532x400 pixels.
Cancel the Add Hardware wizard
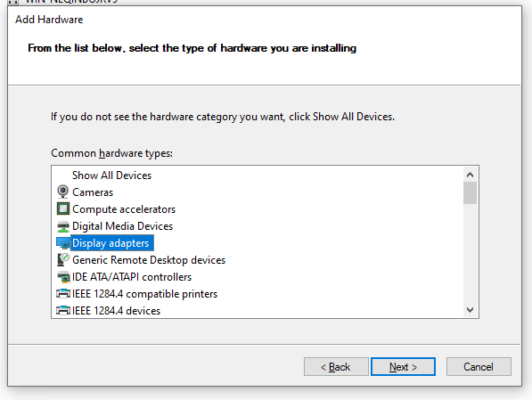pos(479,367)
